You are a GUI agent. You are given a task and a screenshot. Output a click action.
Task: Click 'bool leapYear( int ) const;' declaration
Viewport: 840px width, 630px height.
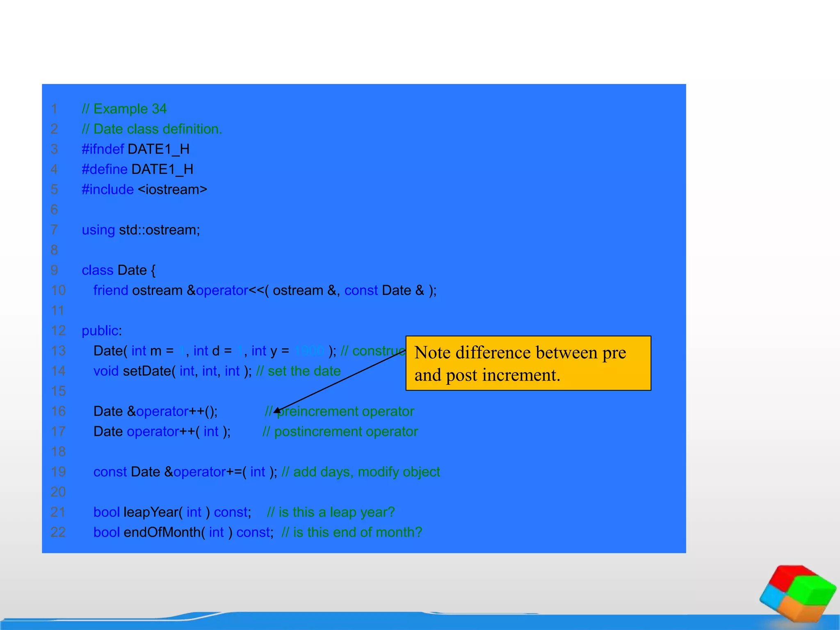(x=172, y=512)
